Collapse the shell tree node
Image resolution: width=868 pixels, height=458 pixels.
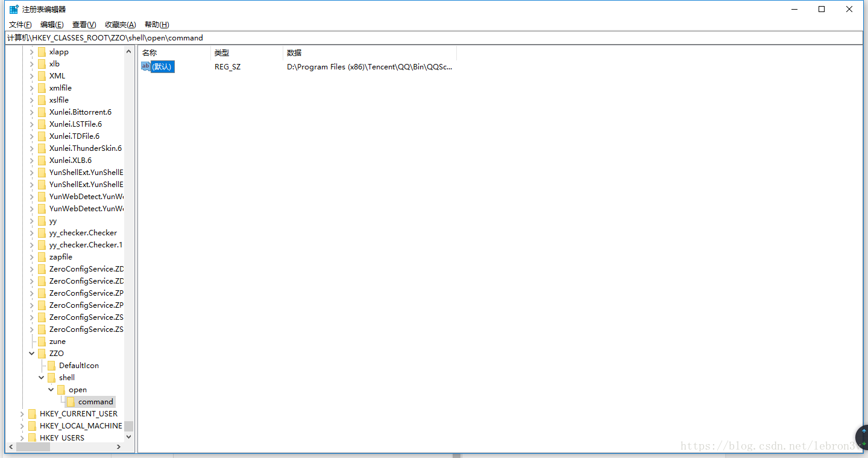click(x=41, y=377)
